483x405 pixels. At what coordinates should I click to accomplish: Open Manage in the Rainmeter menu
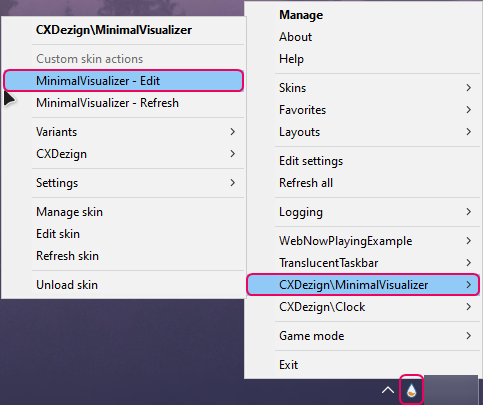click(363, 15)
